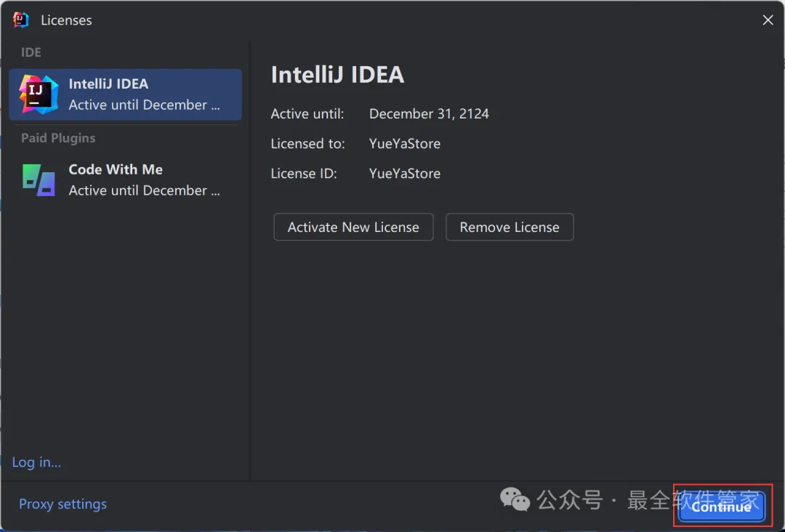Hit the Continue button
Image resolution: width=785 pixels, height=532 pixels.
[721, 507]
